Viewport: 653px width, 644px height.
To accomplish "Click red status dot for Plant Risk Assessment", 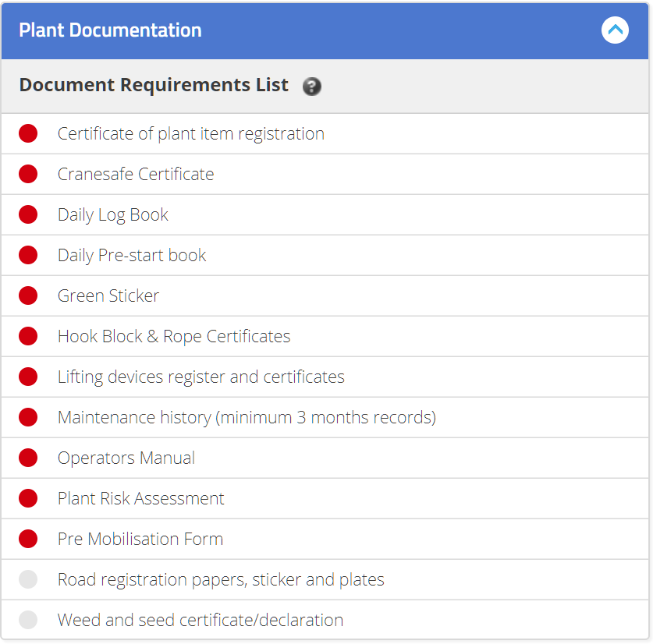I will pyautogui.click(x=28, y=498).
